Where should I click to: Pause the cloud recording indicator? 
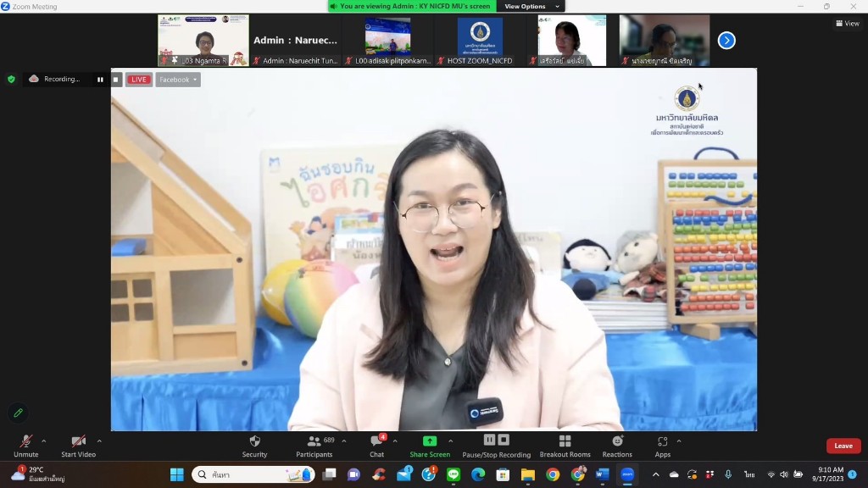click(100, 79)
